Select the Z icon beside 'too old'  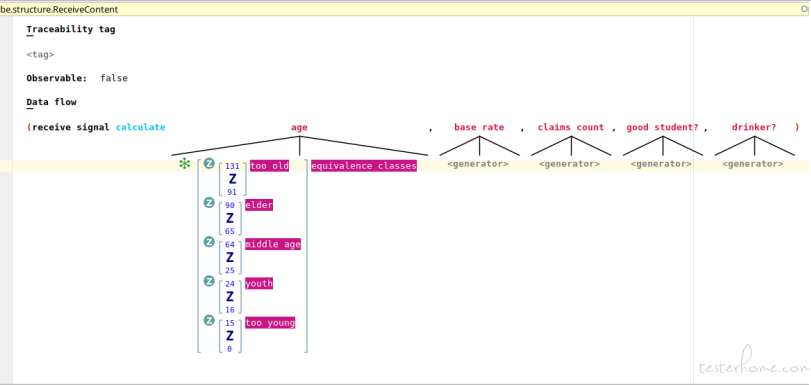coord(209,164)
